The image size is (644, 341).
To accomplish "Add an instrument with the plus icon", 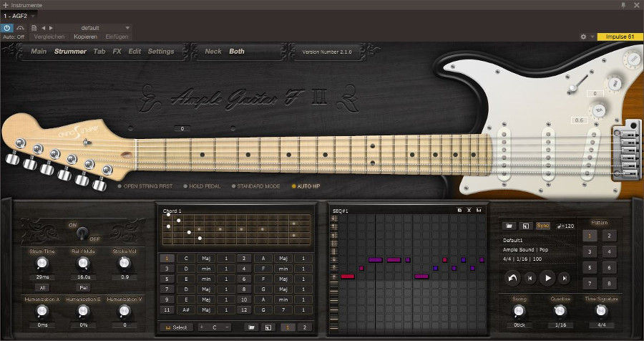I will [x=5, y=5].
